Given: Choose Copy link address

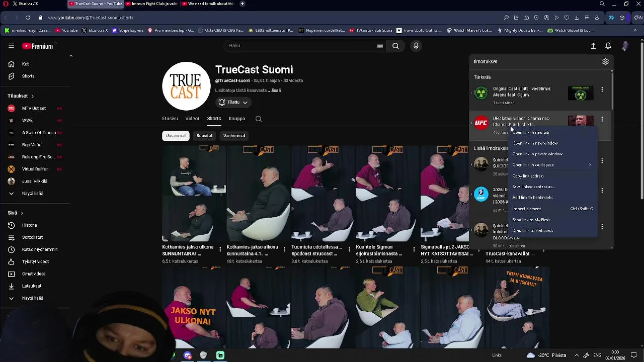Looking at the screenshot, I should [552, 176].
